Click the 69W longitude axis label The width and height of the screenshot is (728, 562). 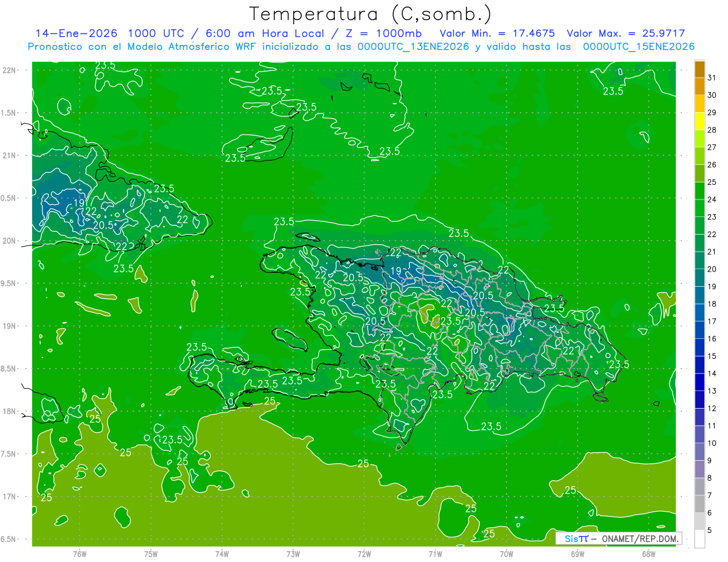[x=578, y=554]
